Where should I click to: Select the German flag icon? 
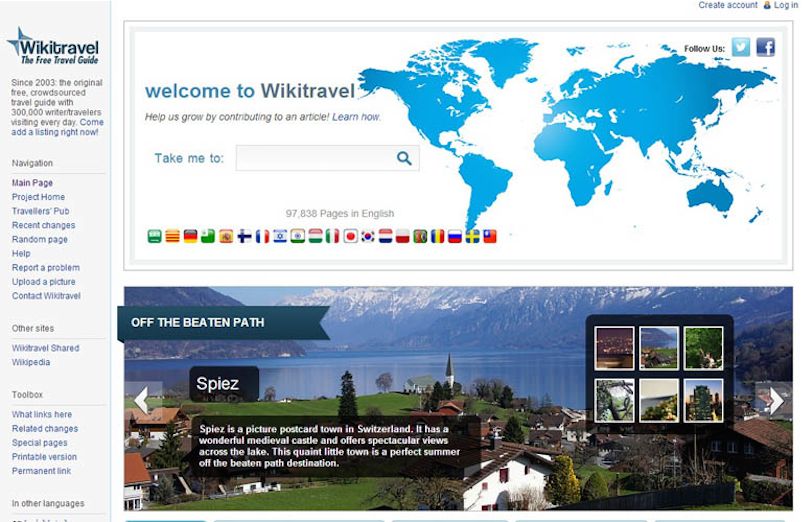190,236
